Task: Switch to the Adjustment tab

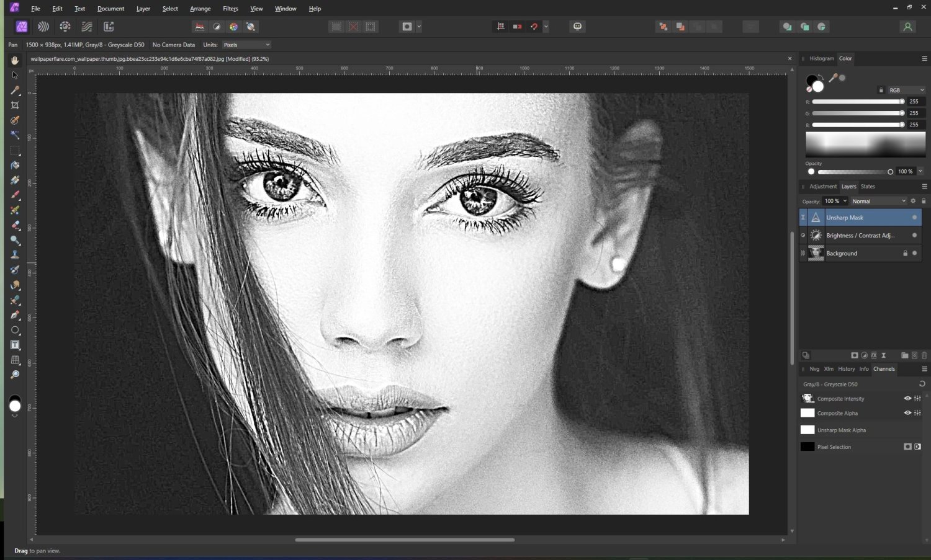Action: point(823,186)
